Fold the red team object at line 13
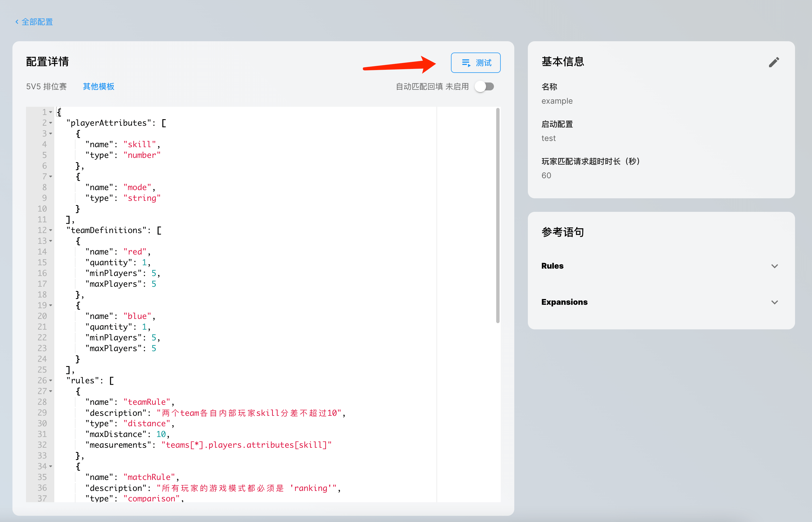812x522 pixels. coord(51,241)
